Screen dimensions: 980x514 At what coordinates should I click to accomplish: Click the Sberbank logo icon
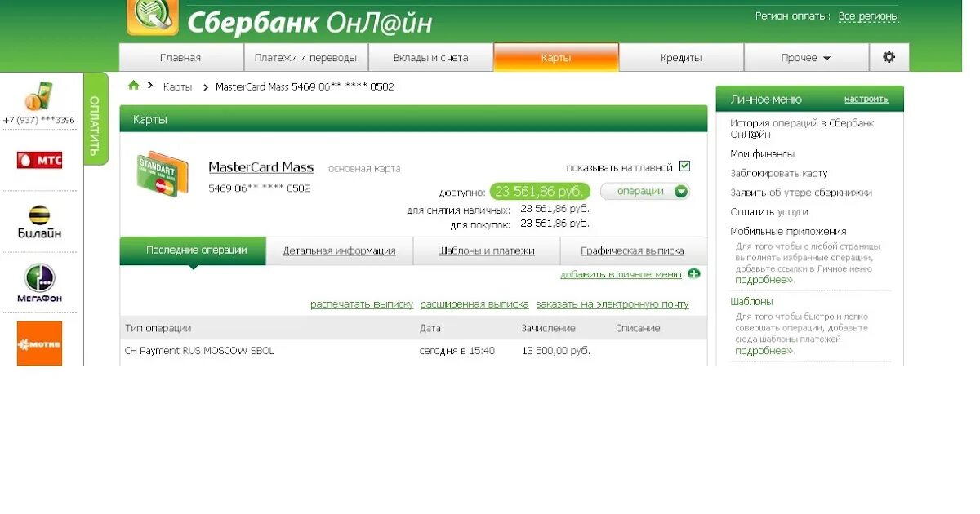point(153,16)
